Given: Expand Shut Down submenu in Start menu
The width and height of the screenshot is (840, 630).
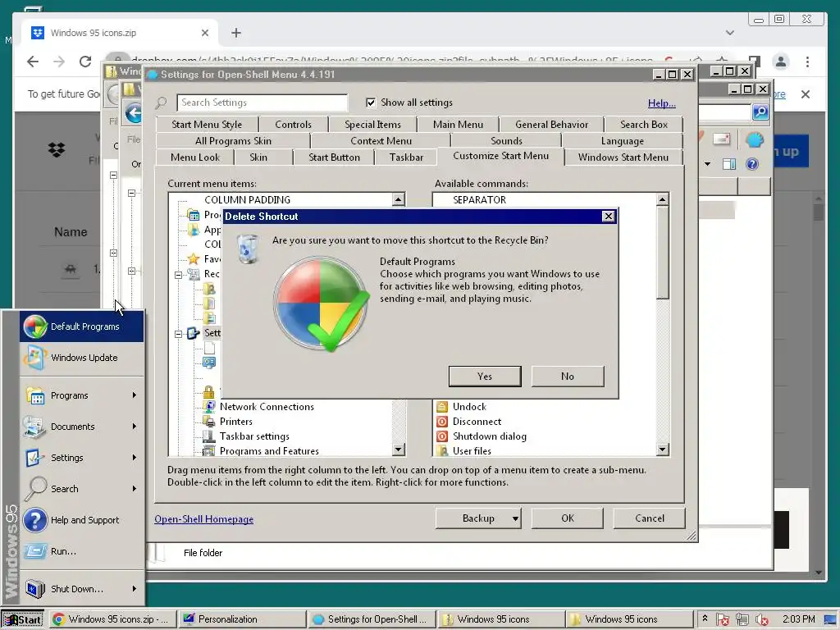Looking at the screenshot, I should point(82,589).
